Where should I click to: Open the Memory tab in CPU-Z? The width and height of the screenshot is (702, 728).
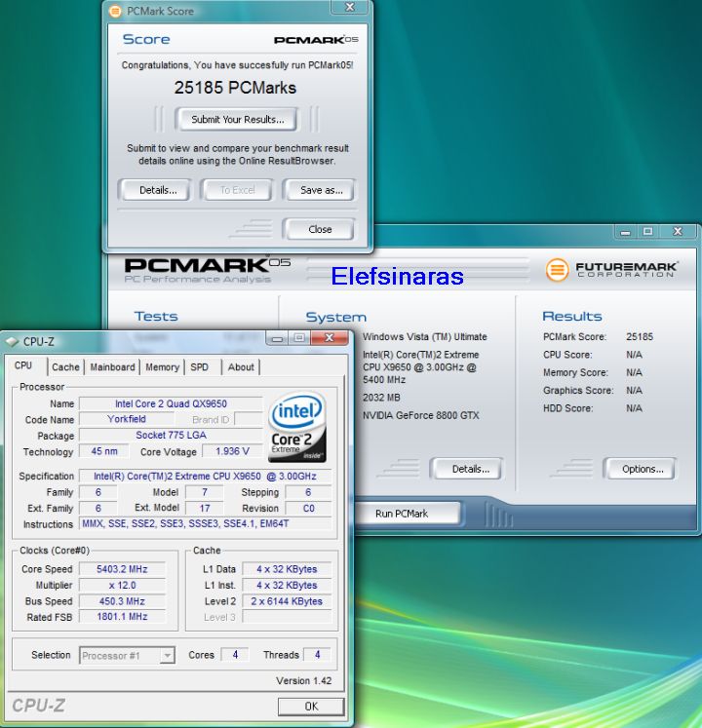click(x=162, y=366)
